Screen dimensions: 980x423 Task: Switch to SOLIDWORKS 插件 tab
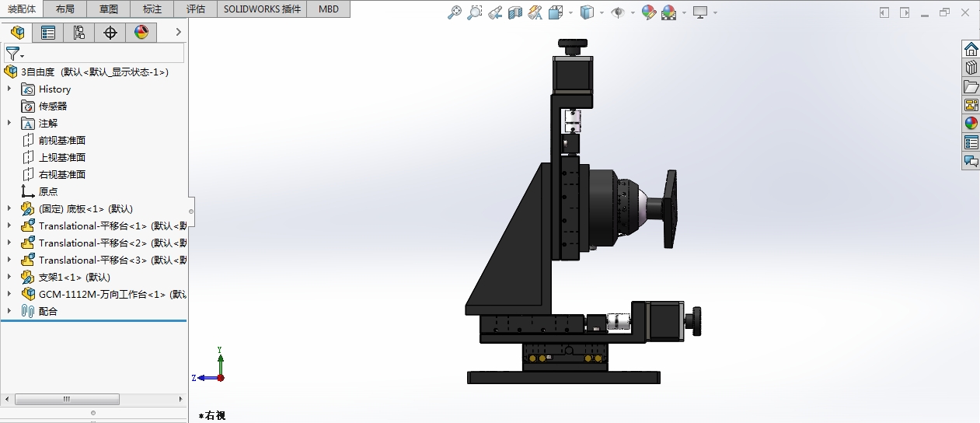pyautogui.click(x=262, y=9)
